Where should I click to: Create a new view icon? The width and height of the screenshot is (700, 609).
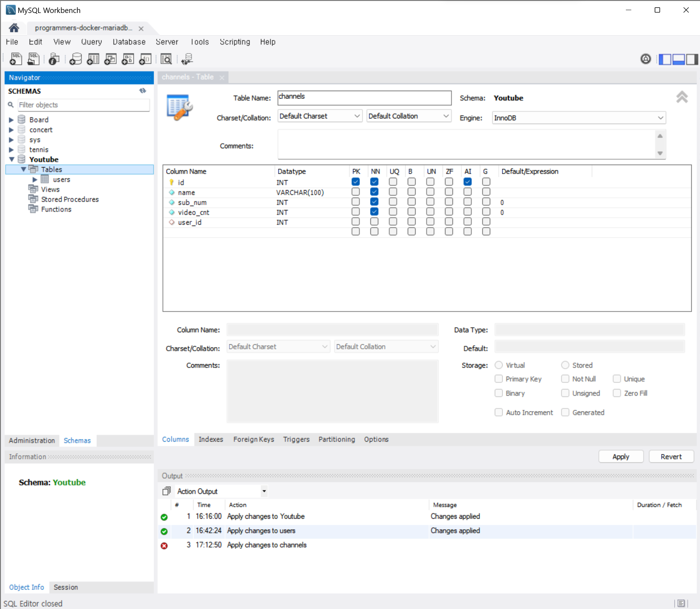coord(110,59)
